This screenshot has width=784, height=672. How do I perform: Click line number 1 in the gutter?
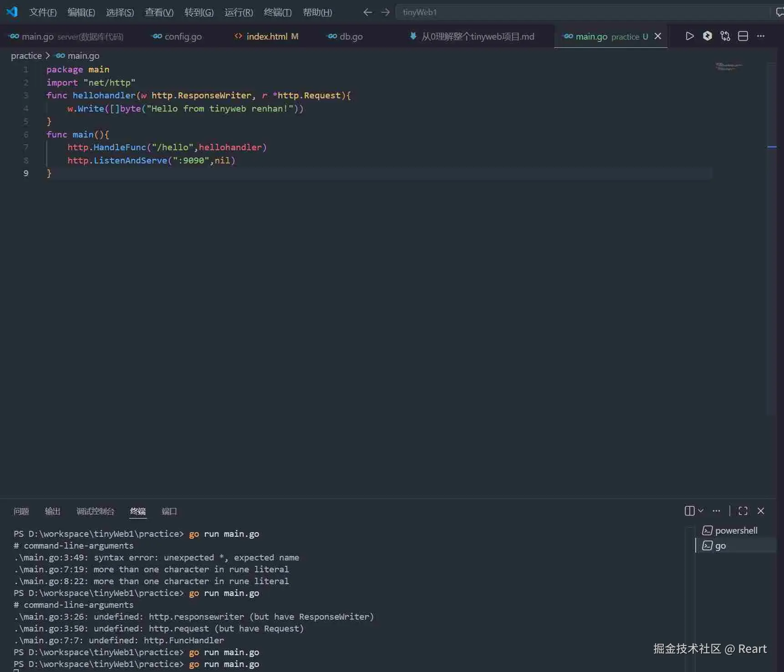tap(26, 70)
